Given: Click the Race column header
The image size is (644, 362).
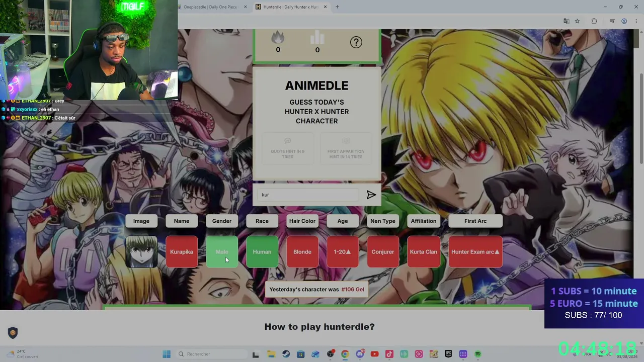Looking at the screenshot, I should (x=262, y=221).
